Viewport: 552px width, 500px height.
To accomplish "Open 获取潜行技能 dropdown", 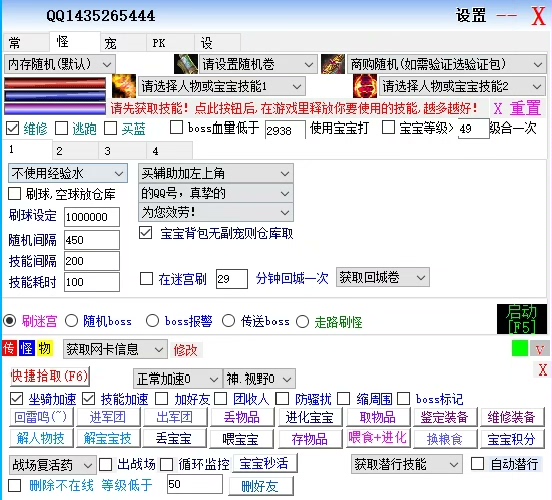I will [407, 464].
